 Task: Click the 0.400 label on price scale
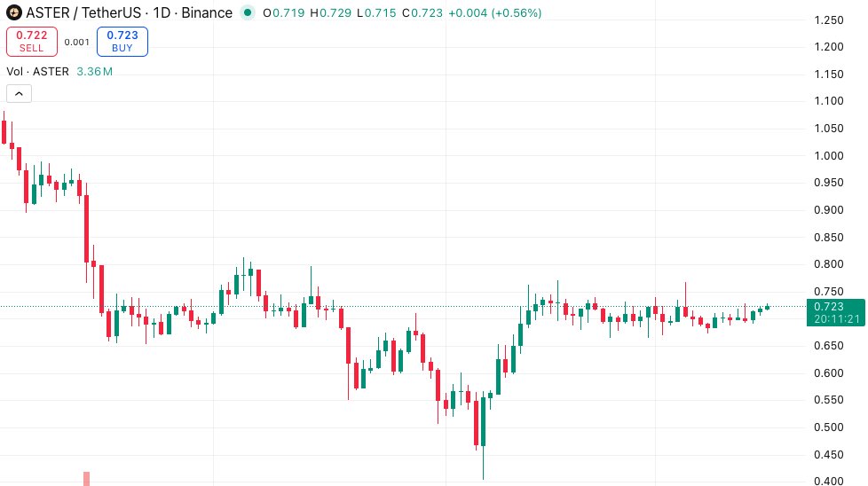pyautogui.click(x=830, y=482)
